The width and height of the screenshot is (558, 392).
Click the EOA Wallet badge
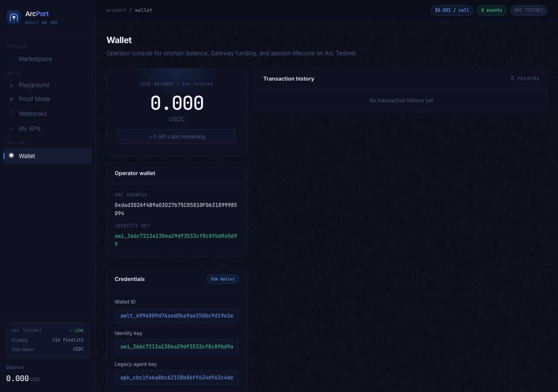click(x=223, y=279)
